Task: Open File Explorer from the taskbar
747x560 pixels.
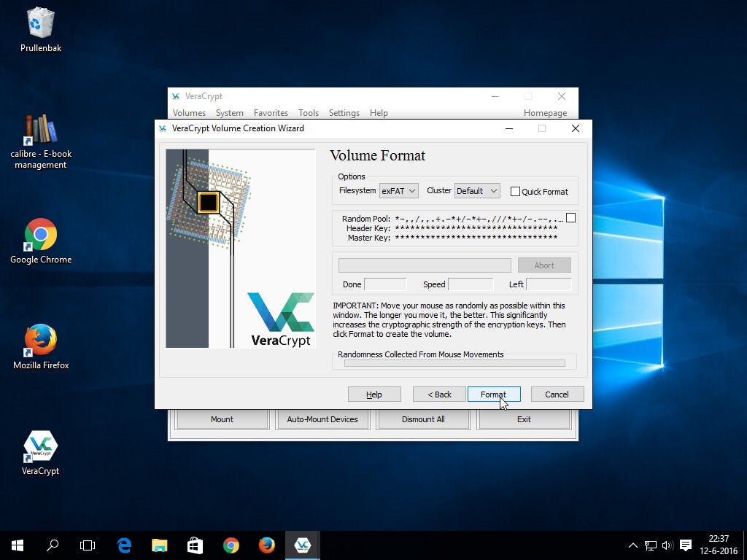Action: pyautogui.click(x=160, y=545)
